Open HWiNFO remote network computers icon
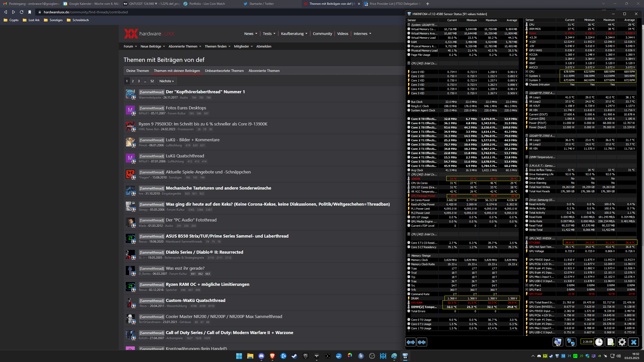 pos(571,342)
